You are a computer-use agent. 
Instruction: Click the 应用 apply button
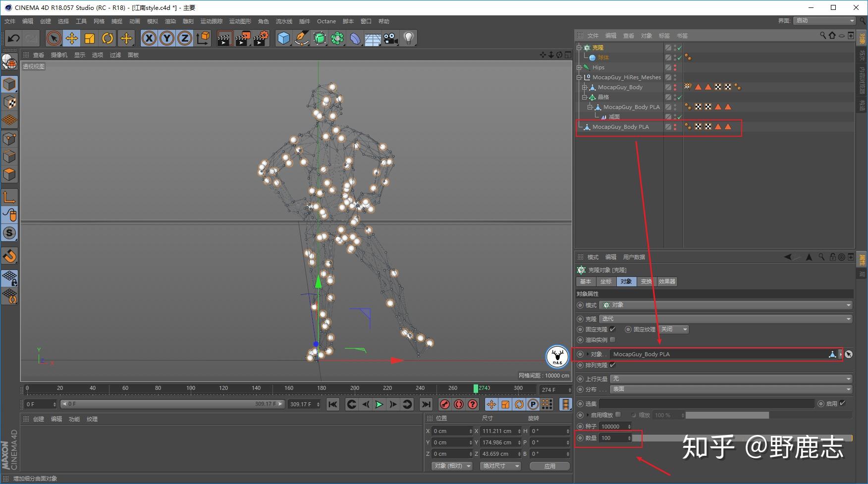[x=550, y=466]
